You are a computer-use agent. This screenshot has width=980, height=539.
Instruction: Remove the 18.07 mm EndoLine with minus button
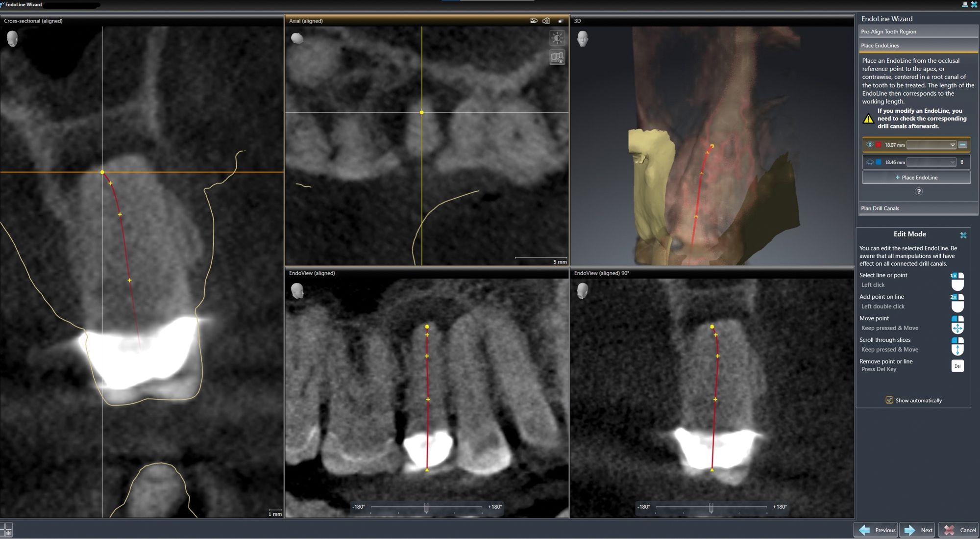tap(962, 145)
